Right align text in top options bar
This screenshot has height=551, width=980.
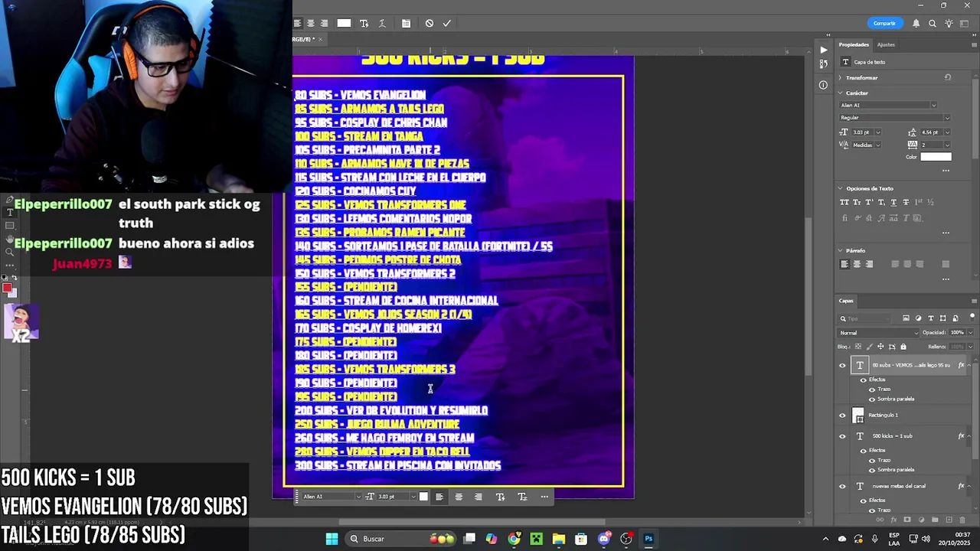click(x=324, y=23)
